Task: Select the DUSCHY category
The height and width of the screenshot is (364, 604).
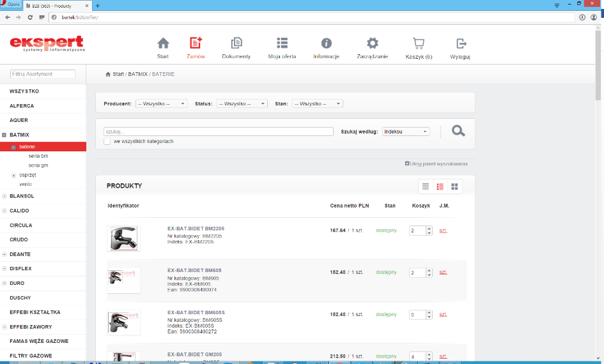Action: (x=20, y=298)
